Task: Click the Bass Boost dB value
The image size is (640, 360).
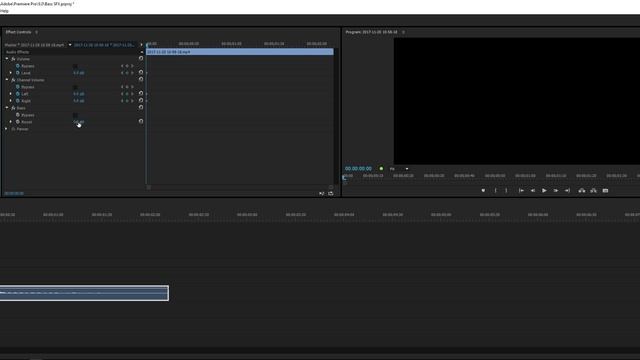Action: click(x=79, y=122)
